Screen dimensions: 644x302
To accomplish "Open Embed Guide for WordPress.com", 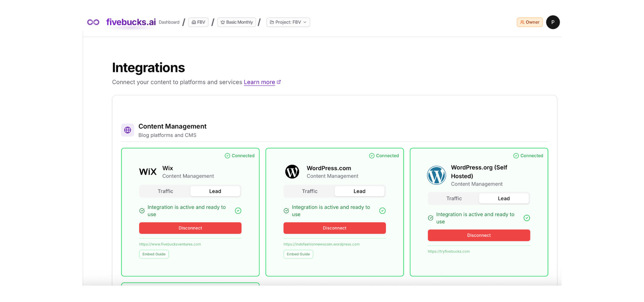I will click(298, 254).
